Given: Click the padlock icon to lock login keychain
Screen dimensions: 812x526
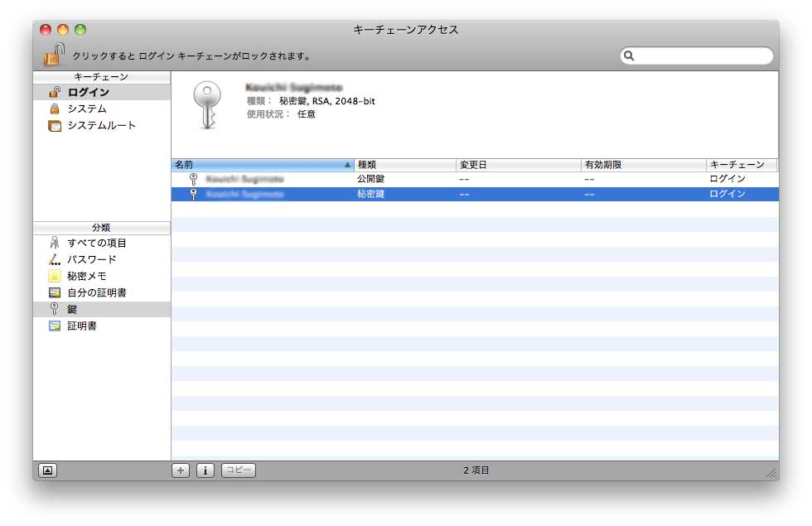Looking at the screenshot, I should (54, 55).
